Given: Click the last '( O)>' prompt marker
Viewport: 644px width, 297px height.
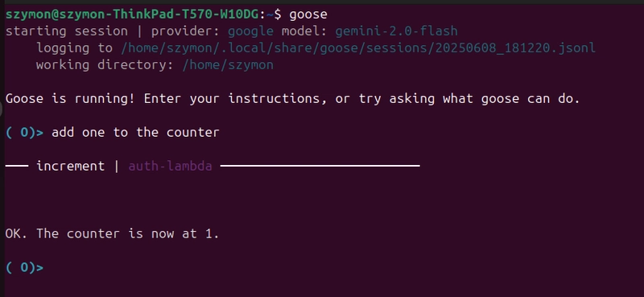Looking at the screenshot, I should pyautogui.click(x=25, y=268).
